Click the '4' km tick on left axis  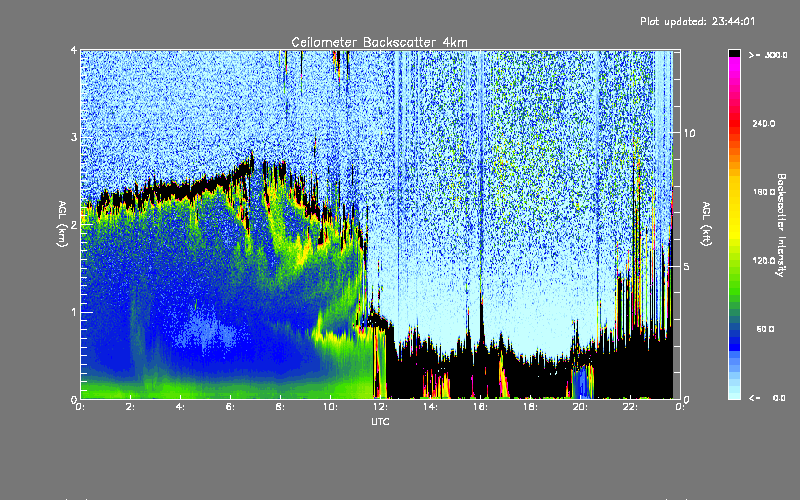74,50
